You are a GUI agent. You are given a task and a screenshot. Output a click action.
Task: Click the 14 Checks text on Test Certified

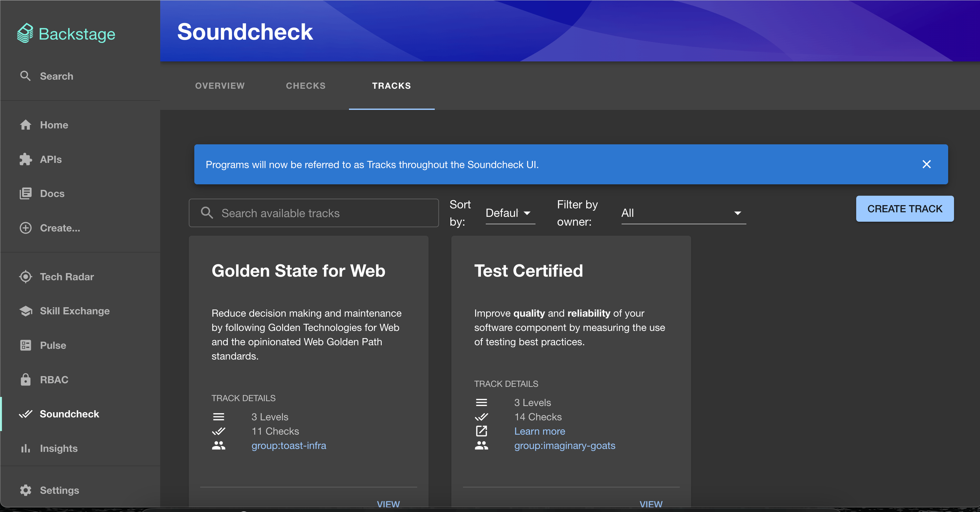(537, 416)
